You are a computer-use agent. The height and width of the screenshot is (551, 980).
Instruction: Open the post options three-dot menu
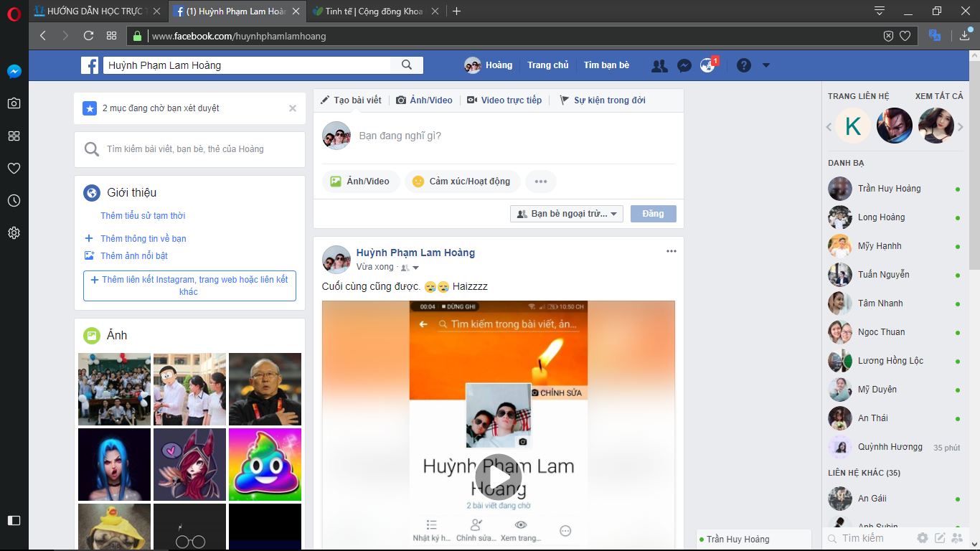[x=671, y=251]
